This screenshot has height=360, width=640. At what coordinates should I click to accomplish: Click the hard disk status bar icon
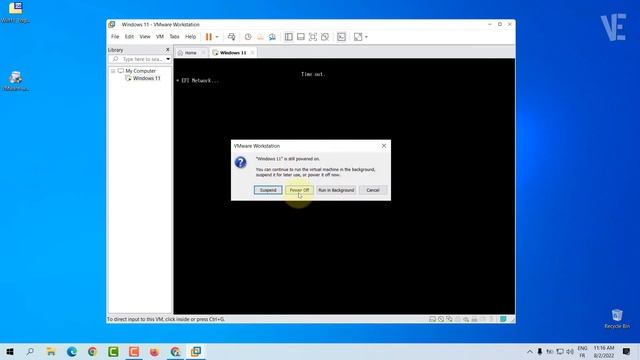pos(432,319)
